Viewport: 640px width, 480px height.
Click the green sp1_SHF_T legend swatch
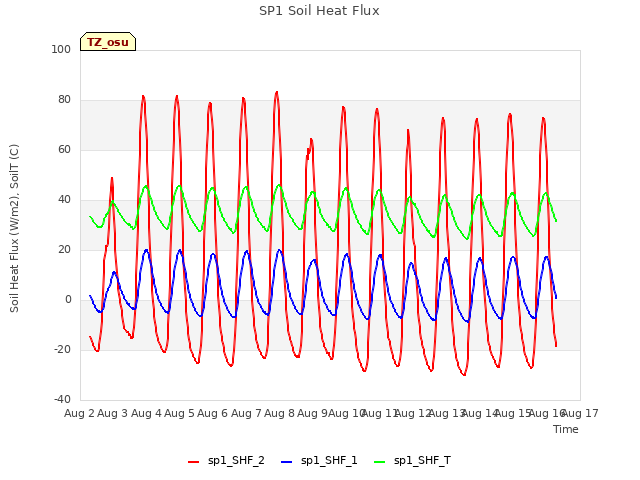click(380, 462)
